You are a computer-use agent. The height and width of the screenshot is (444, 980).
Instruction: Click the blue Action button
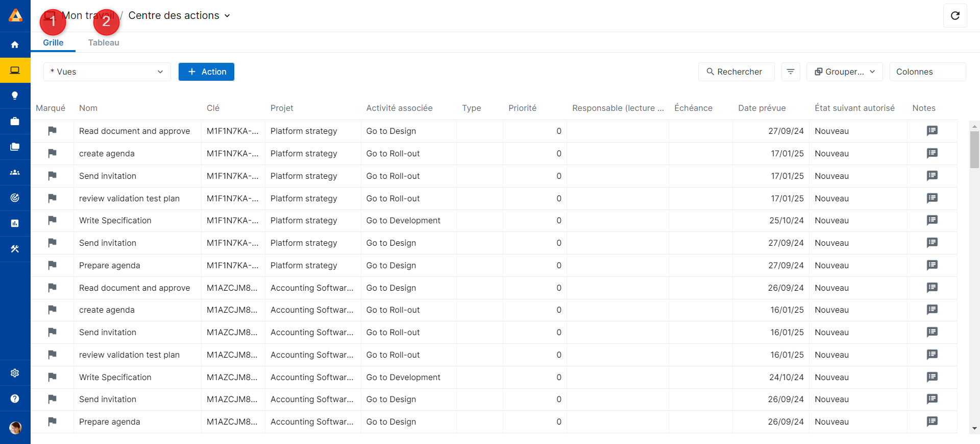coord(206,72)
